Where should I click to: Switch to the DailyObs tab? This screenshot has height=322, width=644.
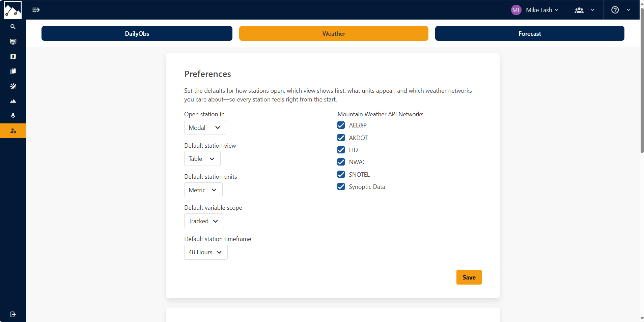click(x=137, y=33)
